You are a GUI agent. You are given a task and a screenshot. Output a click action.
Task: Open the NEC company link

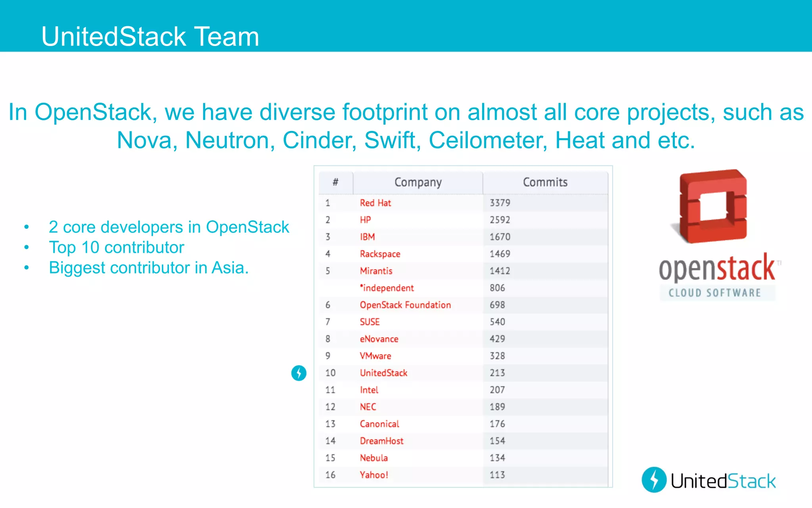(368, 407)
